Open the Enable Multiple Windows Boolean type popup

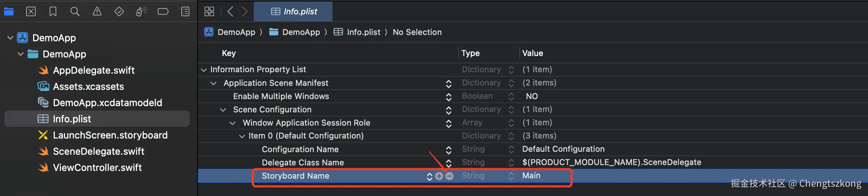pyautogui.click(x=511, y=97)
